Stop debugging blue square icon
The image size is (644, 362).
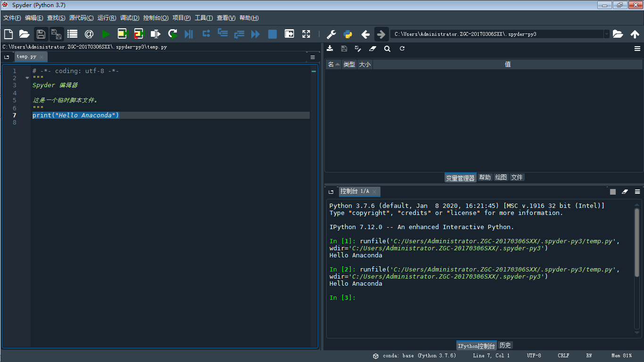(272, 34)
